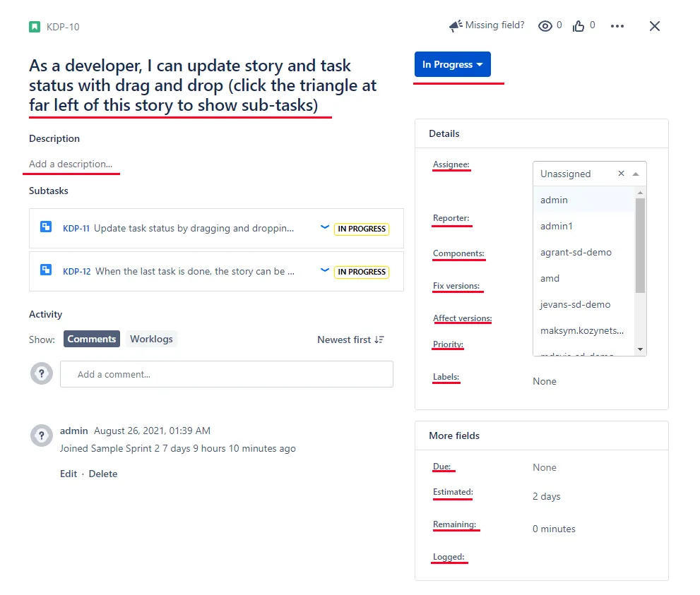Open the three-dots more actions menu

click(x=617, y=26)
